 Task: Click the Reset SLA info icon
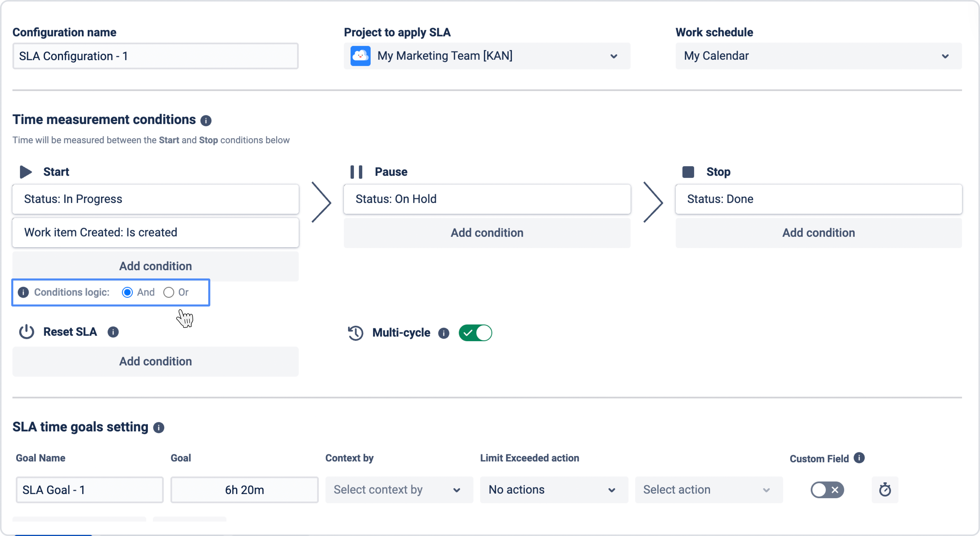click(113, 332)
